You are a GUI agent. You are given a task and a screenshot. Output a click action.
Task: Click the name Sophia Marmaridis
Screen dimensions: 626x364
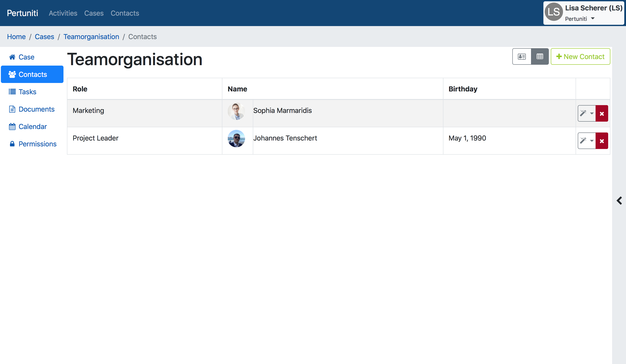point(282,111)
